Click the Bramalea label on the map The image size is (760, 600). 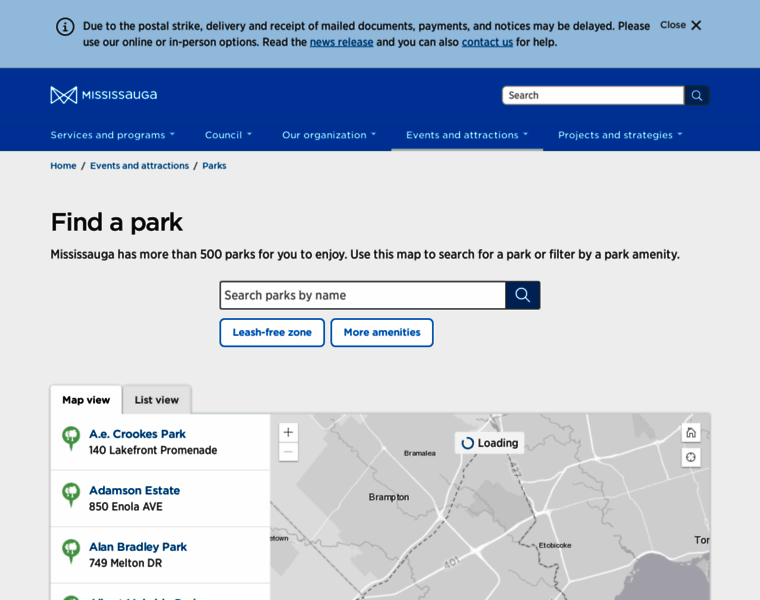[x=420, y=454]
